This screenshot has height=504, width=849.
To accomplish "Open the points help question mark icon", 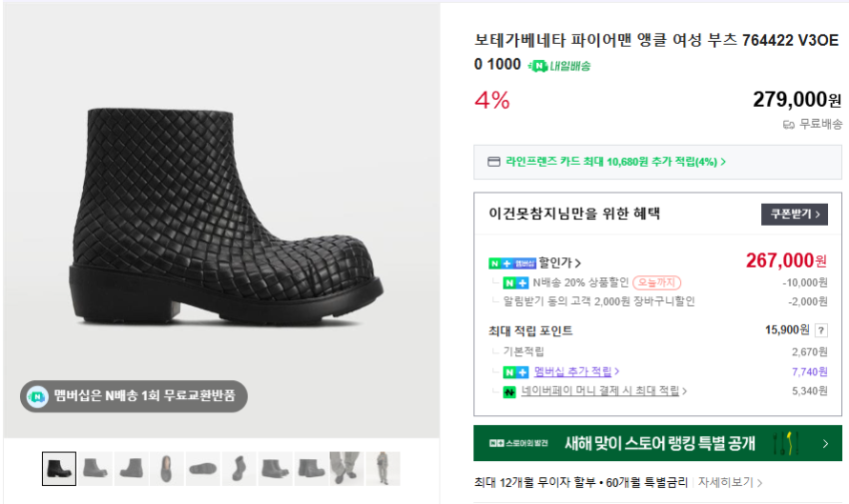I will 821,330.
